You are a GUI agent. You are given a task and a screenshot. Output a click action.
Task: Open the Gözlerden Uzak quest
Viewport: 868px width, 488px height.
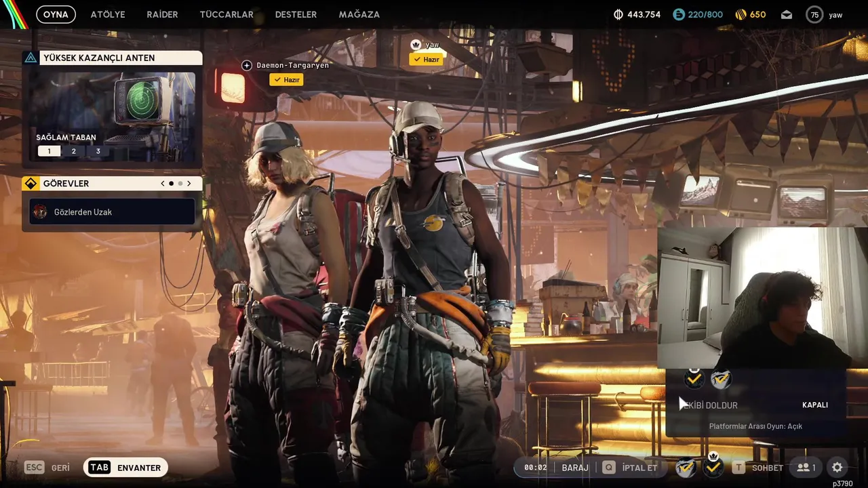[113, 212]
